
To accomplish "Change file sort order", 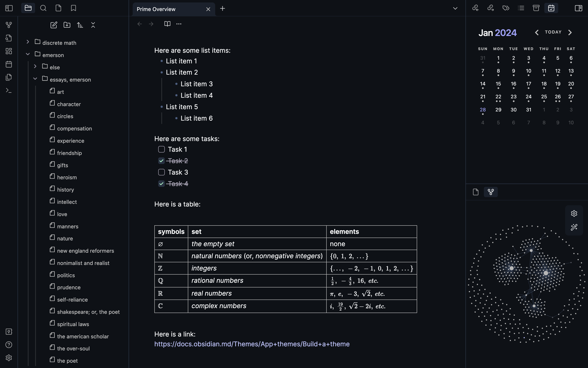I will 80,25.
